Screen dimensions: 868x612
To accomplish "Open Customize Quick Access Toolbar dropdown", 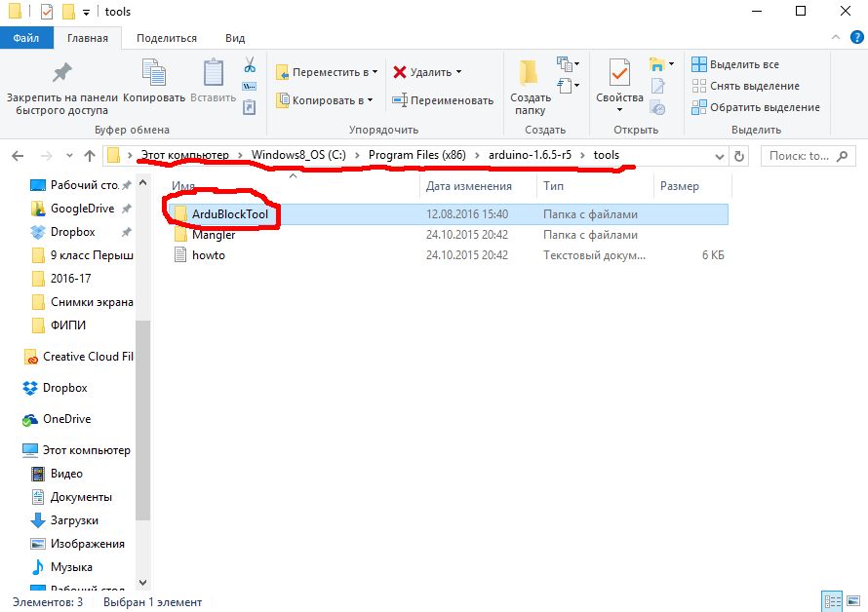I will pyautogui.click(x=86, y=12).
